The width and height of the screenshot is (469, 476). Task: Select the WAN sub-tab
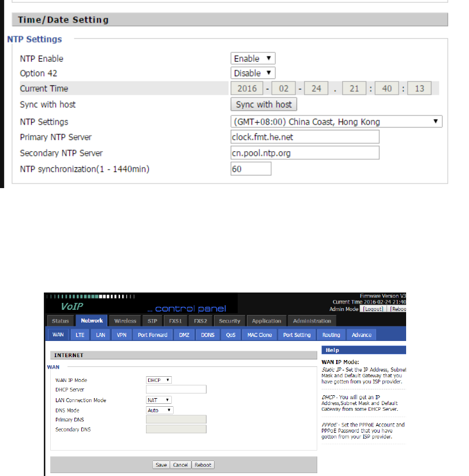(x=58, y=335)
